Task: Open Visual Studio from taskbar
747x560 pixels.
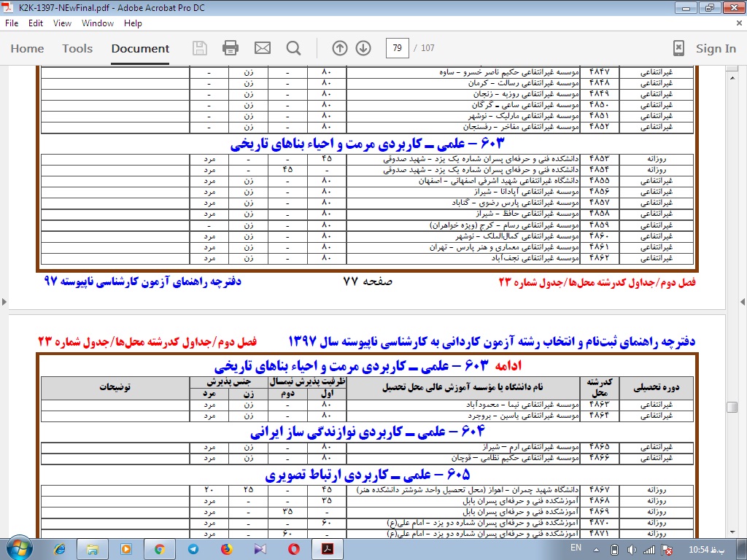Action: [260, 550]
